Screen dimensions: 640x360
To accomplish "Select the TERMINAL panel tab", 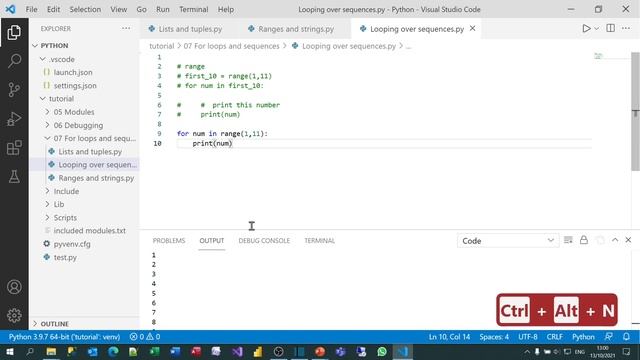I will click(320, 241).
